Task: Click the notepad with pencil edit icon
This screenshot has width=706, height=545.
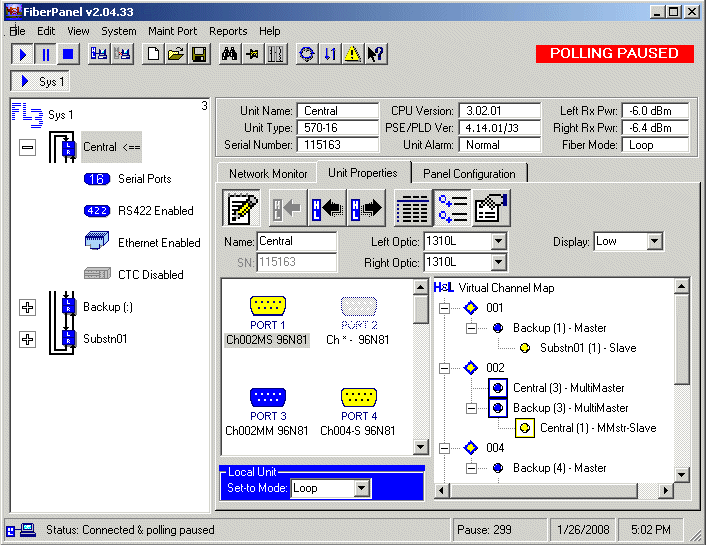Action: 242,208
